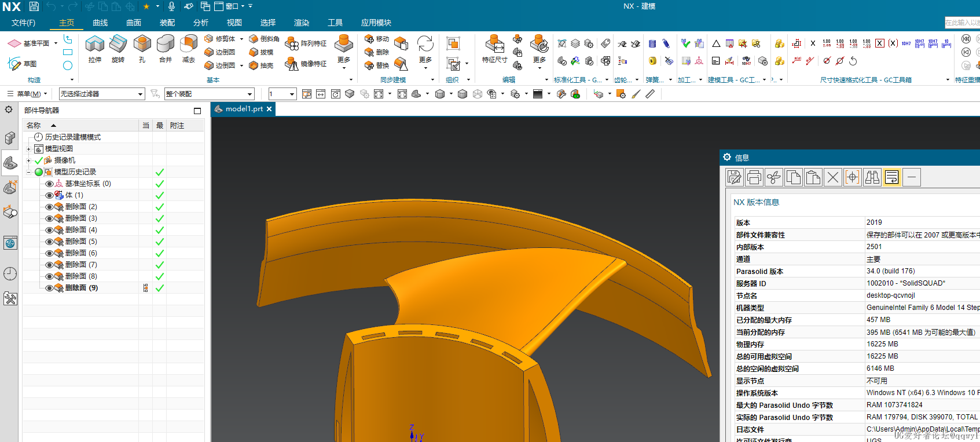This screenshot has height=442, width=980.
Task: Click the Subtract (减去) icon
Action: click(189, 44)
